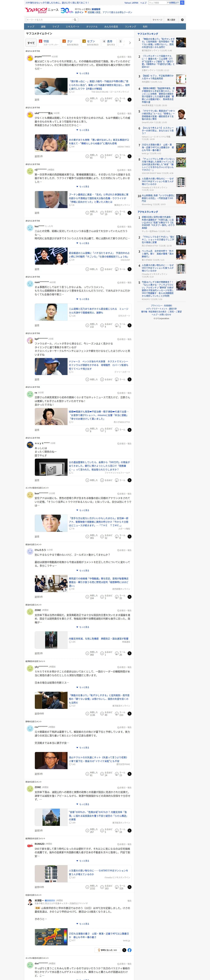This screenshot has width=210, height=980.
Task: Click the blue web search button
Action: [x=182, y=3]
